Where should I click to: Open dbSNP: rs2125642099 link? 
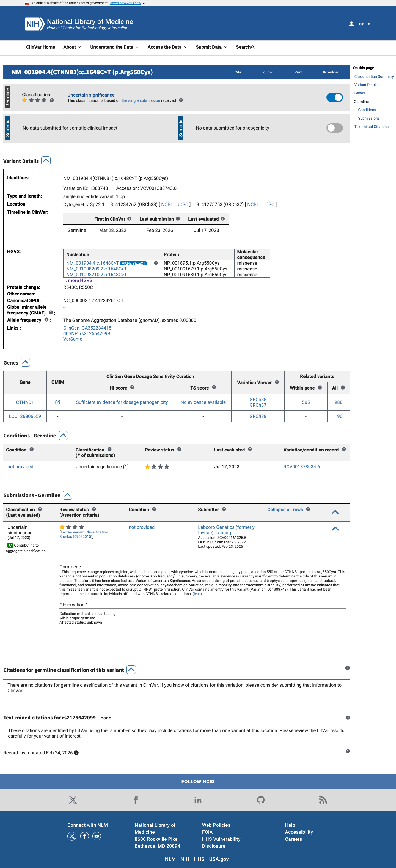click(x=87, y=333)
